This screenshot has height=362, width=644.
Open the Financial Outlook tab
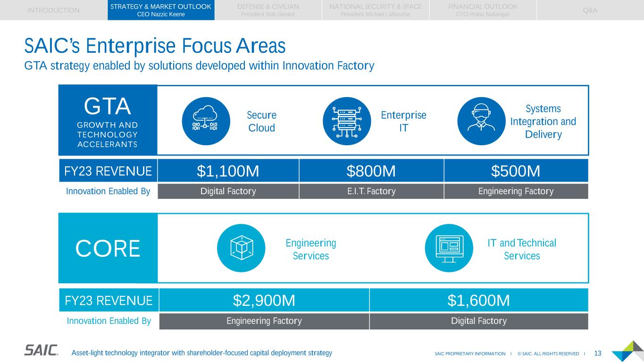pos(483,10)
